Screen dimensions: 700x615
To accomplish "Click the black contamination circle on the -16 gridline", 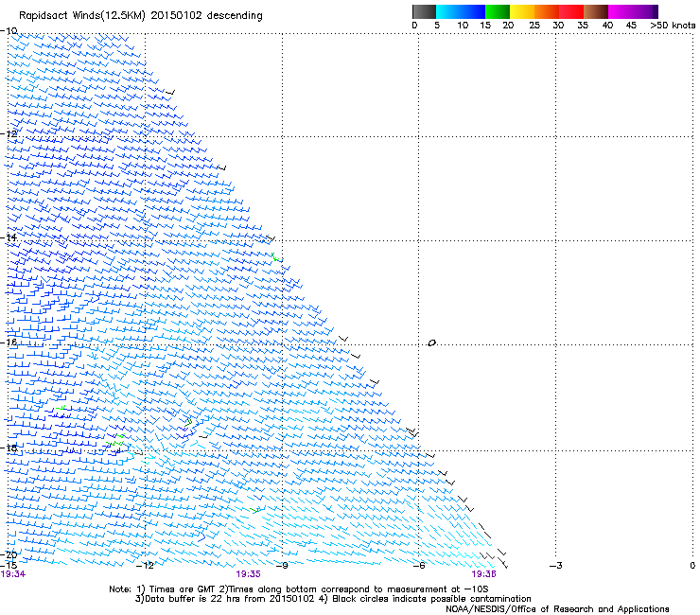I will coord(431,343).
